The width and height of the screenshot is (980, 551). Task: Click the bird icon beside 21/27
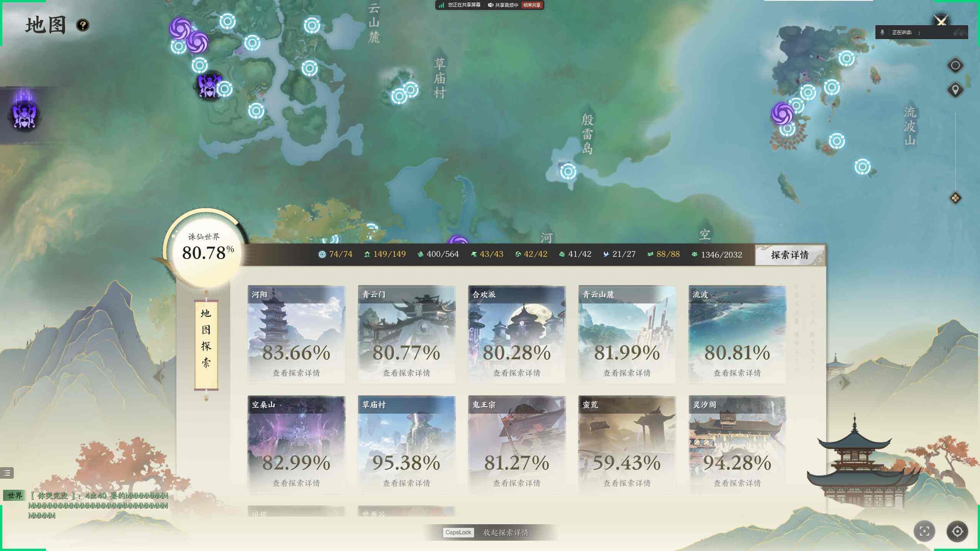click(x=606, y=254)
